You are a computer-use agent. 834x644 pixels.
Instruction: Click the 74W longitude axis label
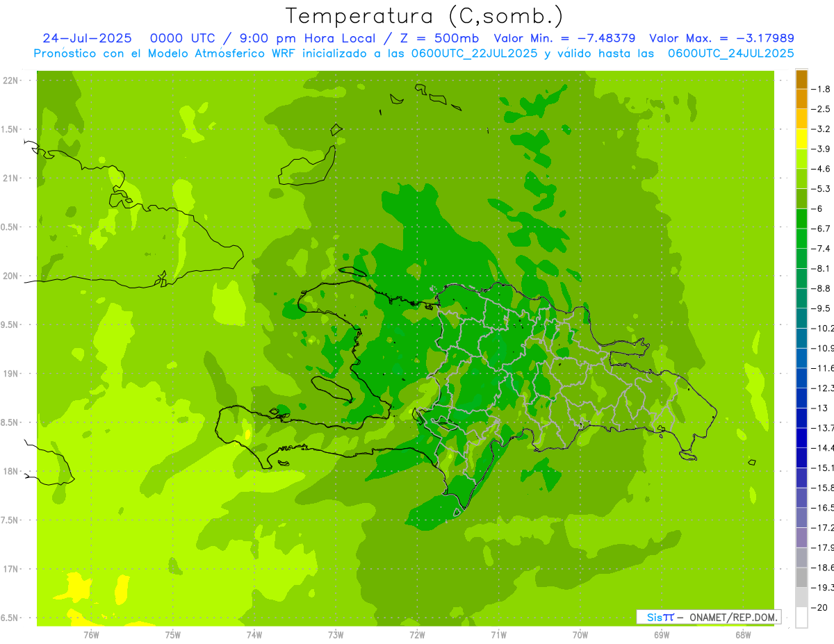(x=254, y=635)
